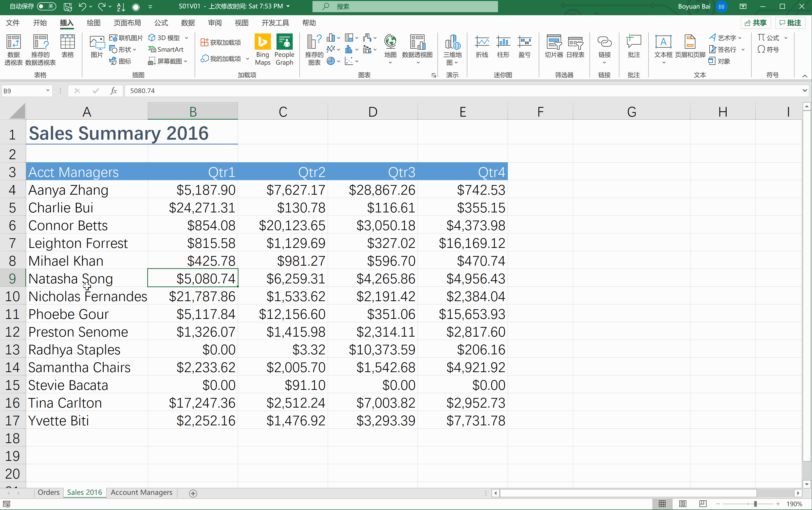
Task: Click the Comments (批注) button at top right
Action: coord(790,23)
